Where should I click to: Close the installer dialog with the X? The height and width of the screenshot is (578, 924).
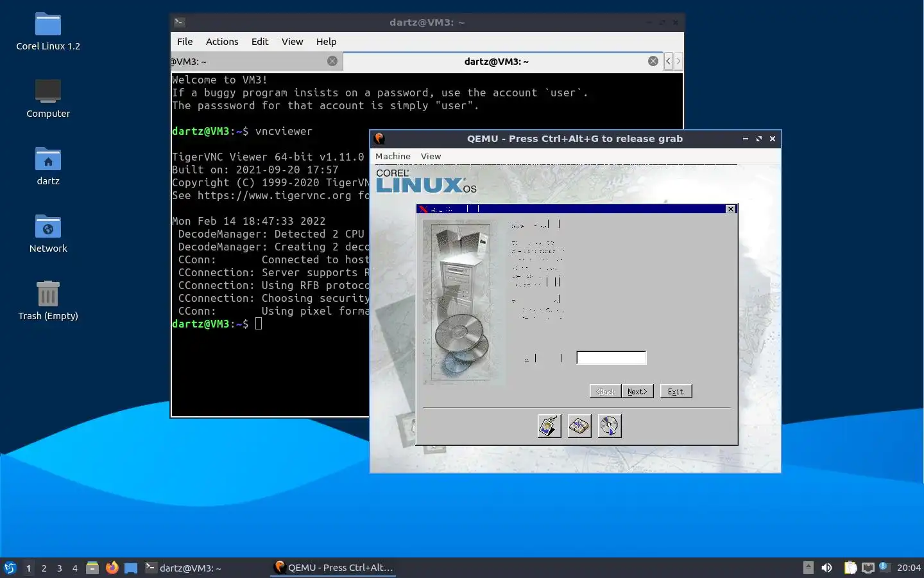click(730, 209)
